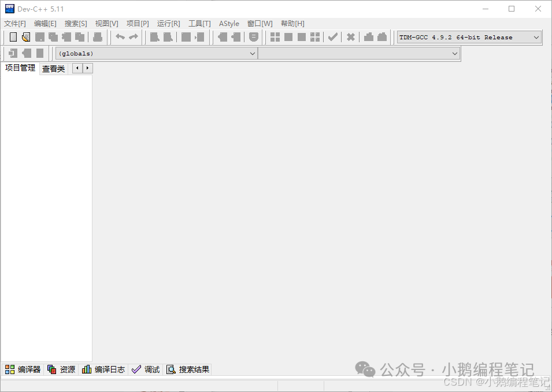
Task: Click the Save file toolbar icon
Action: tap(39, 37)
